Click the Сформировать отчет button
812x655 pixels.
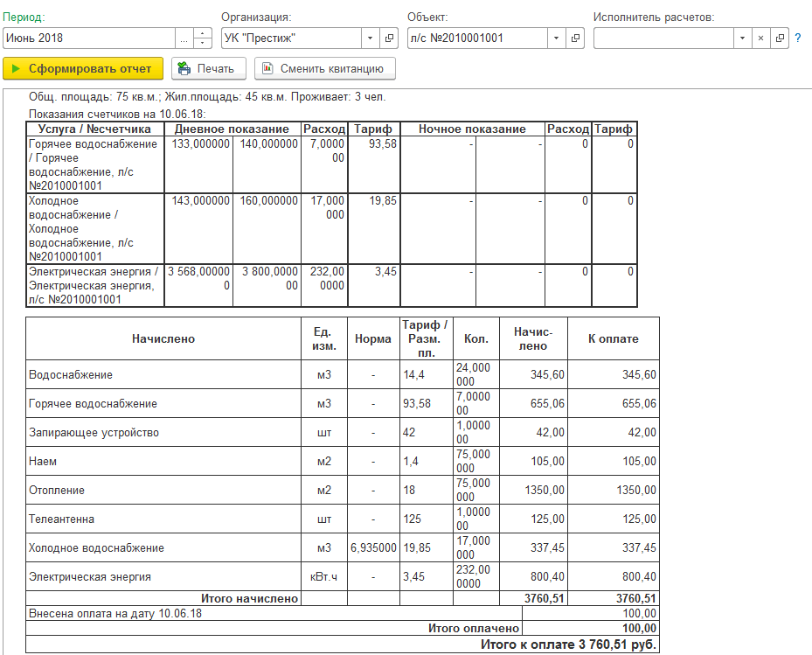pyautogui.click(x=83, y=68)
